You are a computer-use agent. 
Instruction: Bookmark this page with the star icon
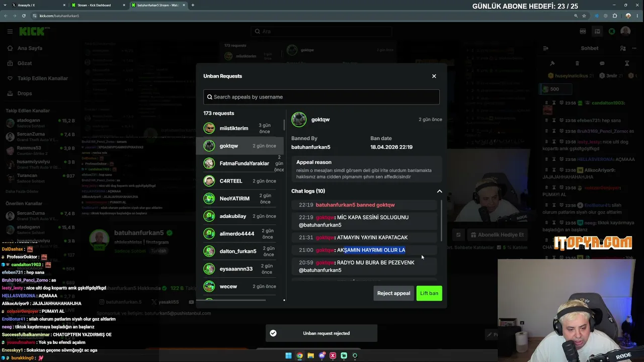(x=584, y=16)
